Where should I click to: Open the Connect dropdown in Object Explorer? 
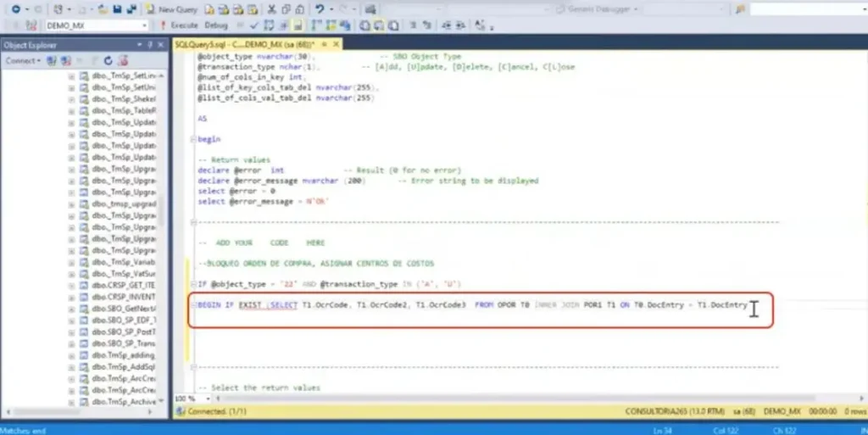23,60
